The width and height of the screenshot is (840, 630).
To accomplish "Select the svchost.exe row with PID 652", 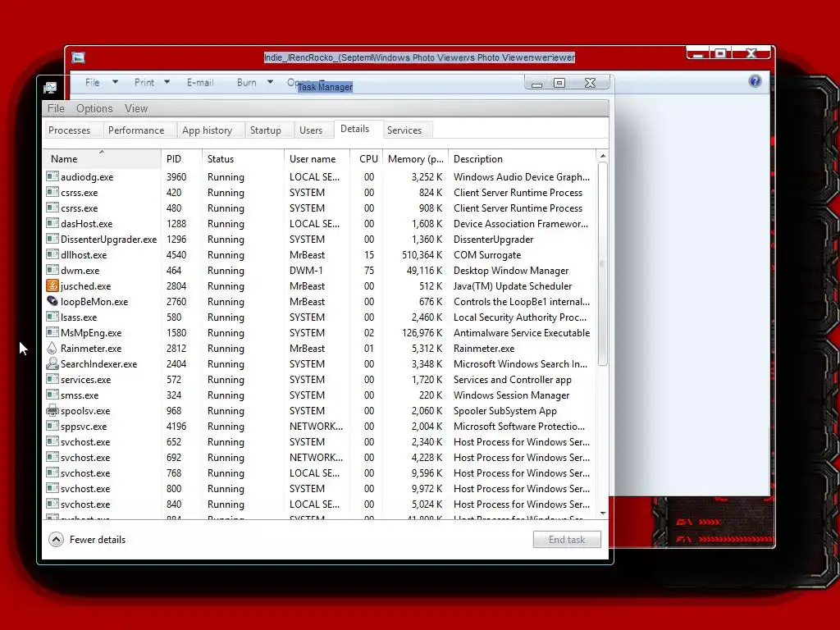I will click(319, 442).
